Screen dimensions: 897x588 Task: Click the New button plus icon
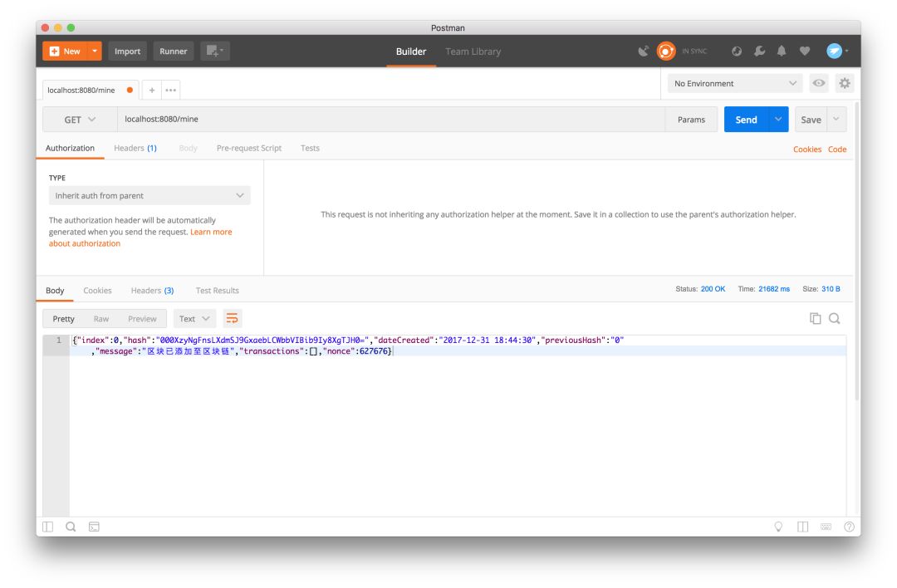pos(54,51)
